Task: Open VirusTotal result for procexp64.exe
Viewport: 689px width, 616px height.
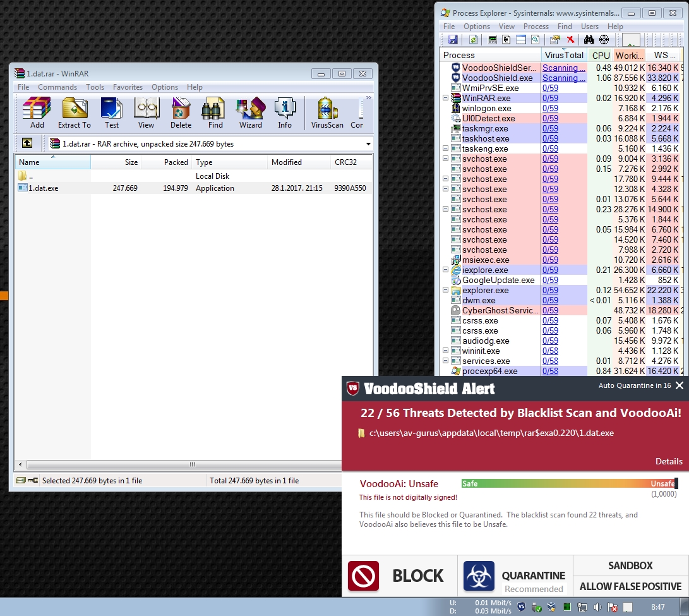Action: pos(550,371)
